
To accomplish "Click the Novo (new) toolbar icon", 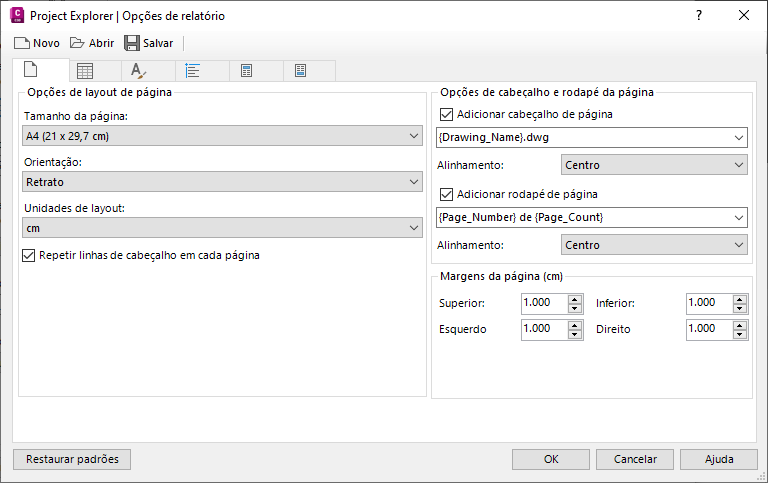I will tap(21, 43).
